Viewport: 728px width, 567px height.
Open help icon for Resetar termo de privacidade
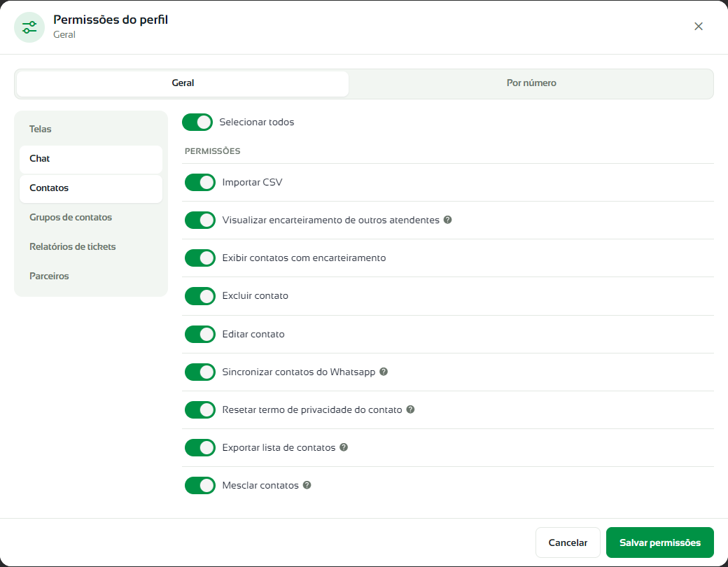point(410,409)
